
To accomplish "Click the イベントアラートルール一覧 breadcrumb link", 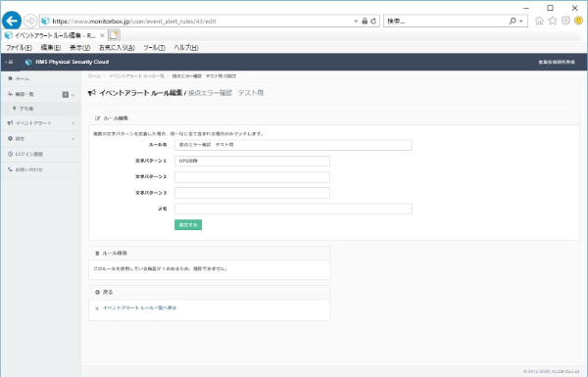I will click(x=136, y=76).
